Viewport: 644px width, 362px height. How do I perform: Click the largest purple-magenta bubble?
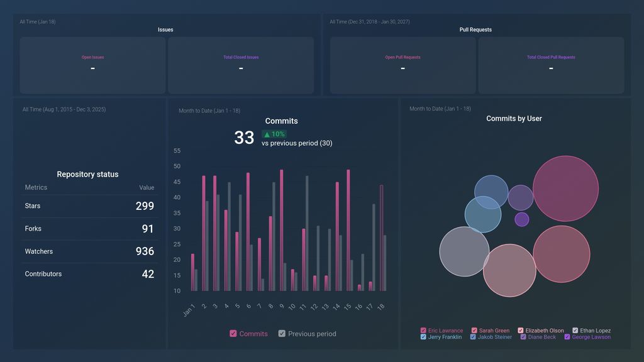point(565,189)
